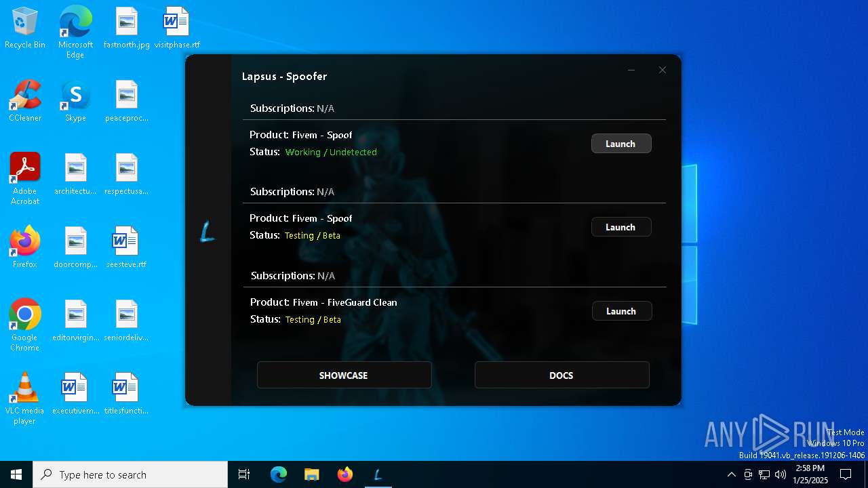Viewport: 868px width, 488px height.
Task: Select the CCleaner desktop shortcut
Action: click(25, 102)
